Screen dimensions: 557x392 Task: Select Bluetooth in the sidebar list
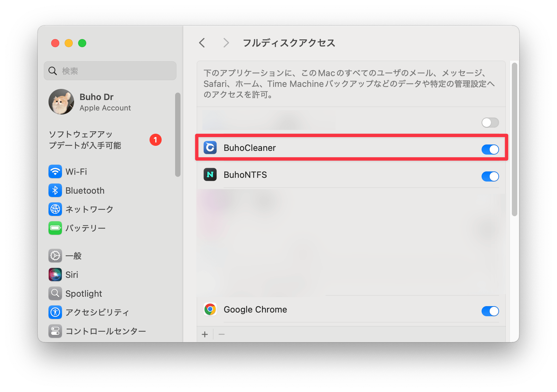tap(85, 191)
